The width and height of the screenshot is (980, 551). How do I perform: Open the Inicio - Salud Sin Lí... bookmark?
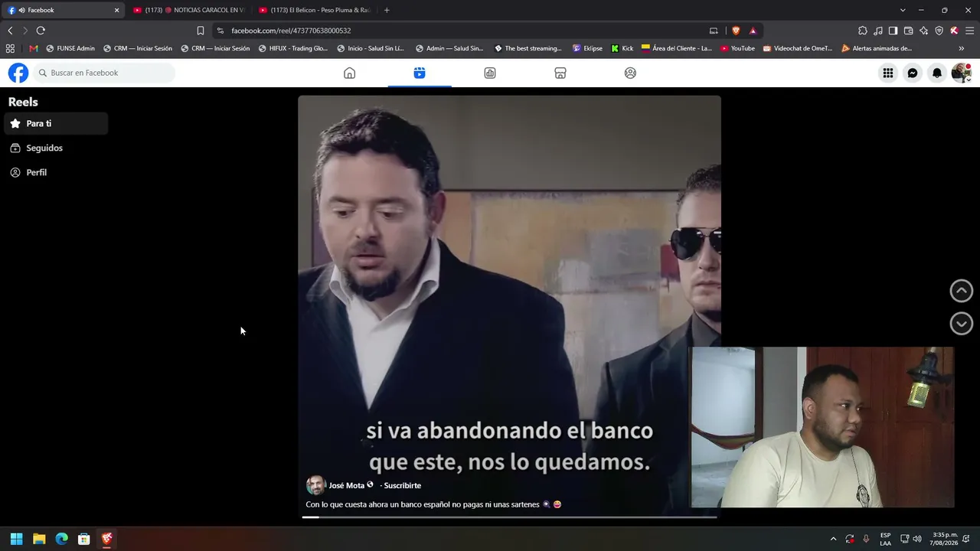[371, 48]
